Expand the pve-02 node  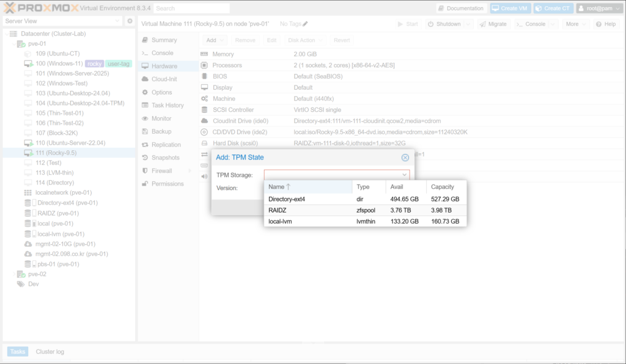(14, 274)
